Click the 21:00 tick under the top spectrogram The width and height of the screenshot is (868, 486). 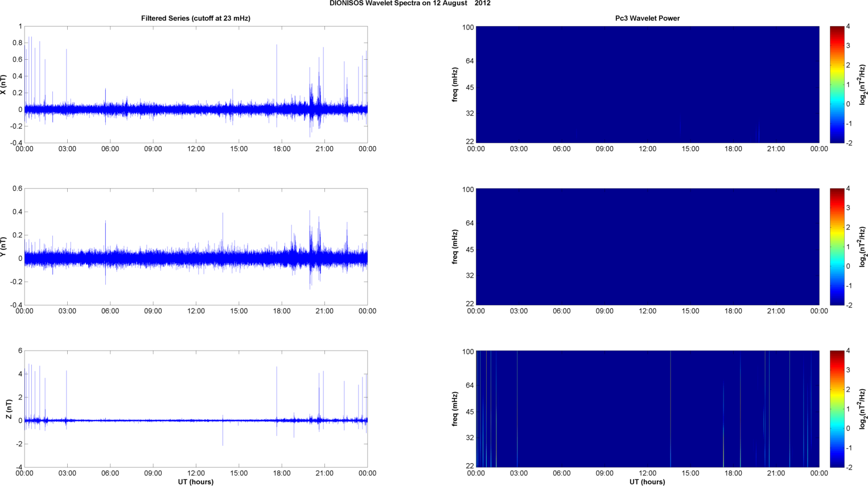[x=776, y=149]
